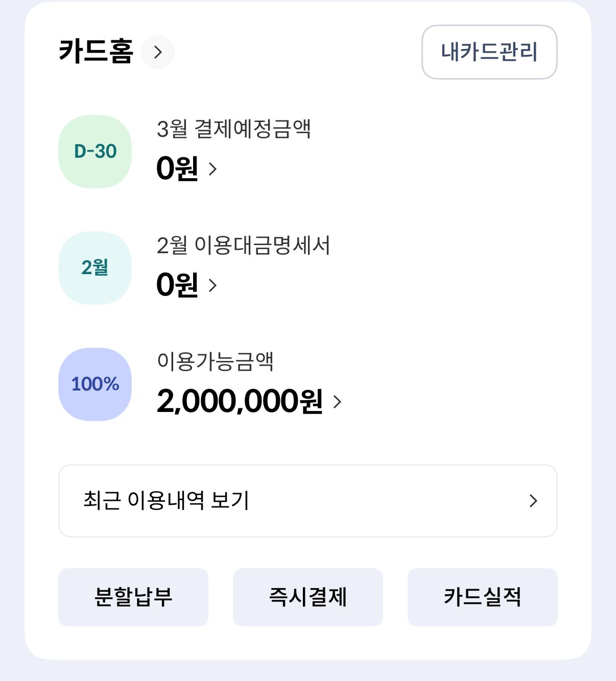616x681 pixels.
Task: Select the 즉시결제 button
Action: coord(308,597)
